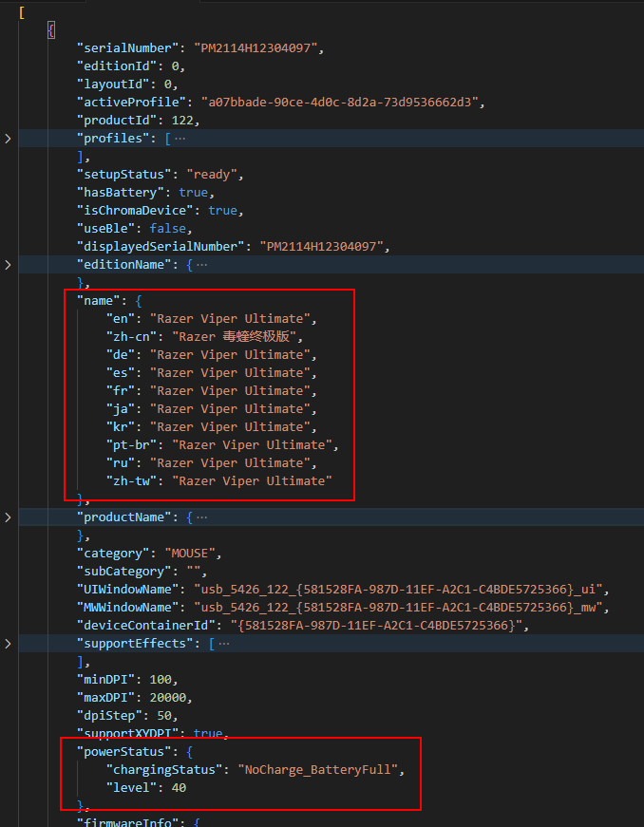Click the "editionId" key
644x827 pixels.
tap(117, 66)
